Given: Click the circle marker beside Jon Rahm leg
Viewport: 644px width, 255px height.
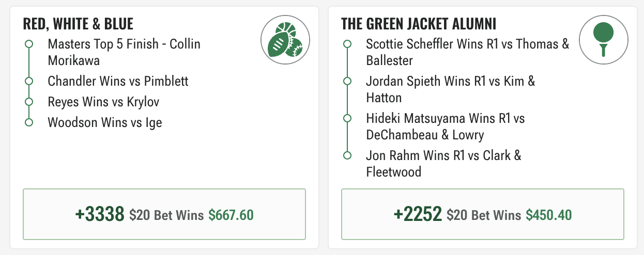Looking at the screenshot, I should pyautogui.click(x=347, y=155).
